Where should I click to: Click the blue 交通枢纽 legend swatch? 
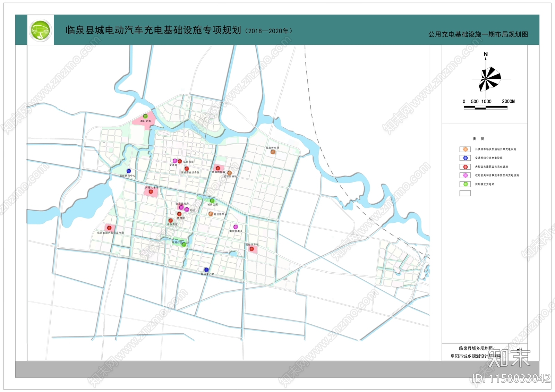tap(465, 158)
